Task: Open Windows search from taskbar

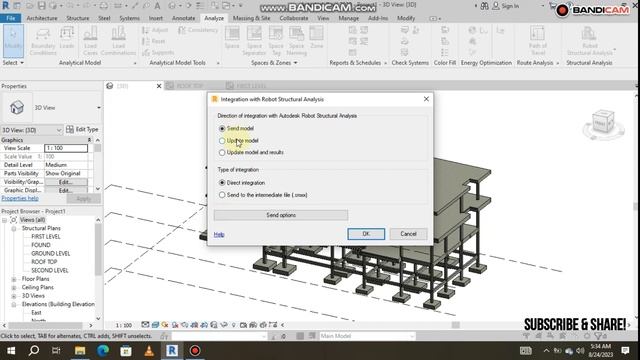Action: (x=34, y=350)
